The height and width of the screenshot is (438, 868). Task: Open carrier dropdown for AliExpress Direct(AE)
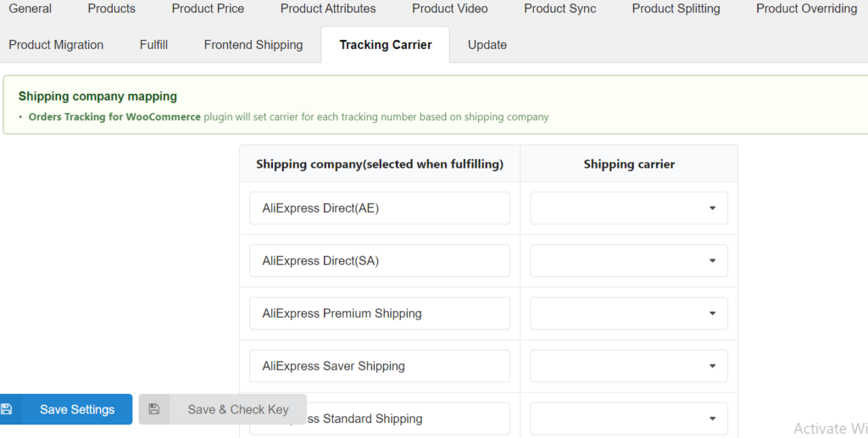629,208
